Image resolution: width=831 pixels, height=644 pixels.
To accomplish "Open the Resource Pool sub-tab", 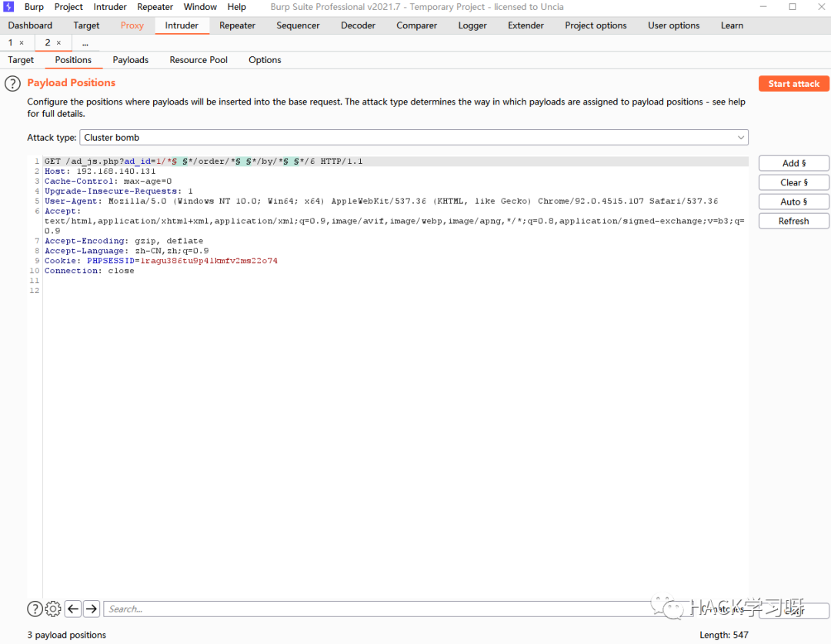I will tap(199, 60).
